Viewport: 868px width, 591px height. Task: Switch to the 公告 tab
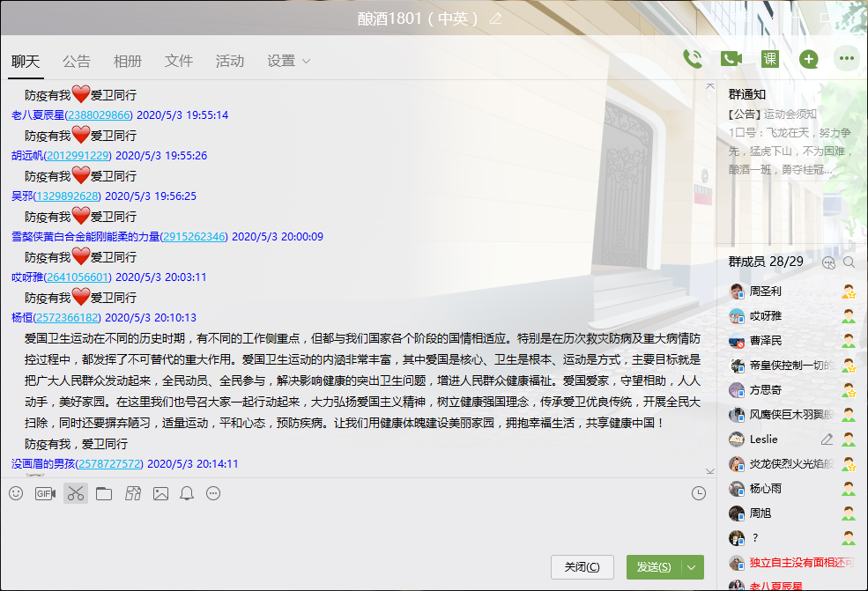pyautogui.click(x=77, y=61)
